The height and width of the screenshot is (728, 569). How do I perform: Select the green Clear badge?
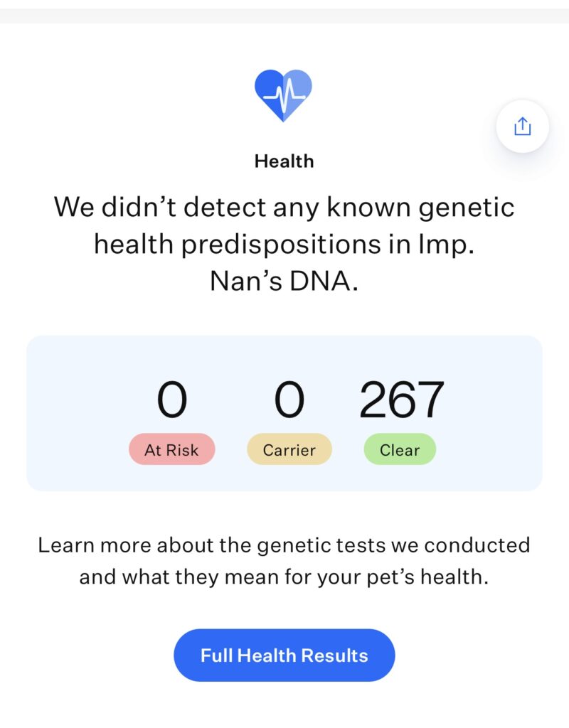coord(400,449)
